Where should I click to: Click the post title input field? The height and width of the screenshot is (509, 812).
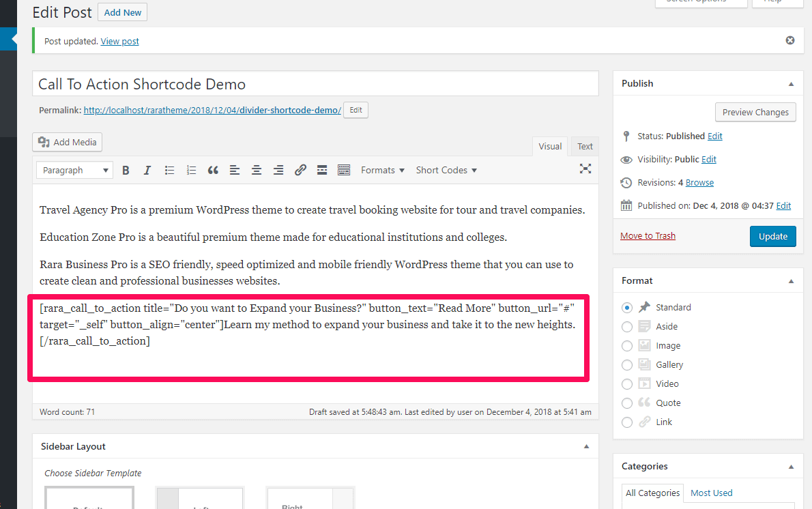tap(315, 85)
